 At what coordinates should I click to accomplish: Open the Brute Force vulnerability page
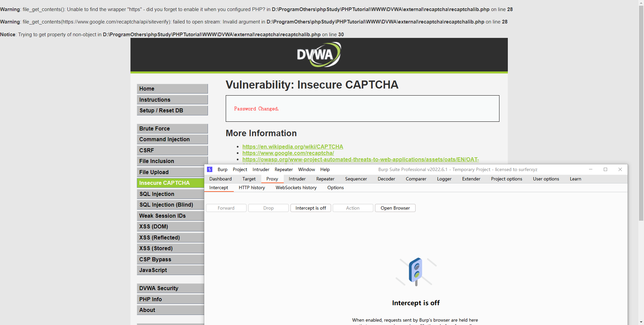172,128
